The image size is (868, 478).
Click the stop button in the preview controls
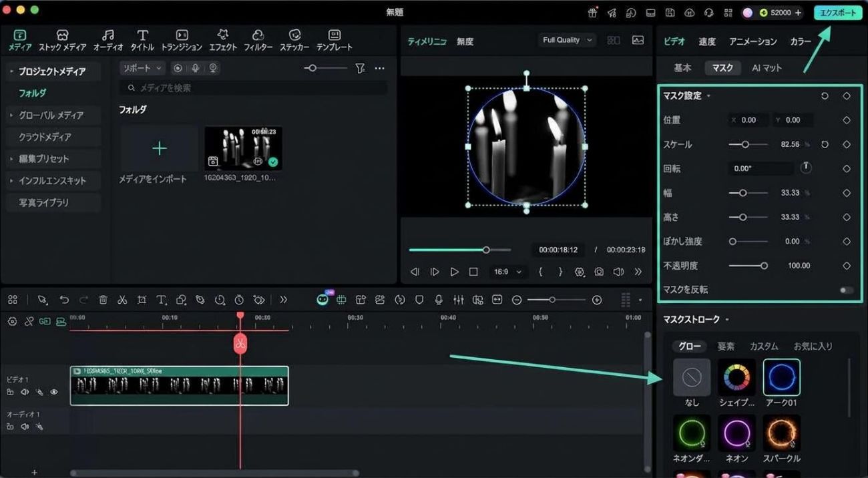(x=473, y=272)
